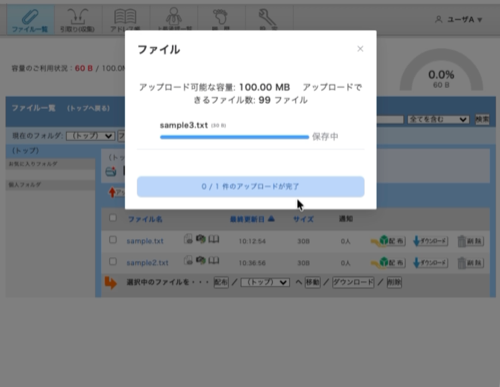Click the open-book icon for sample2.txt
Viewport: 500px width, 387px height.
pos(214,260)
